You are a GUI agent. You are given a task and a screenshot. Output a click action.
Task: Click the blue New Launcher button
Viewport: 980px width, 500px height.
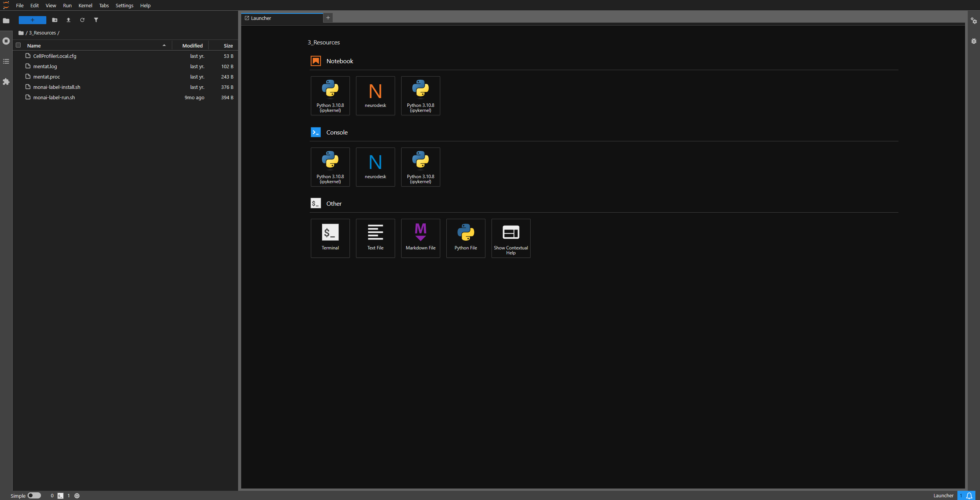[x=33, y=20]
